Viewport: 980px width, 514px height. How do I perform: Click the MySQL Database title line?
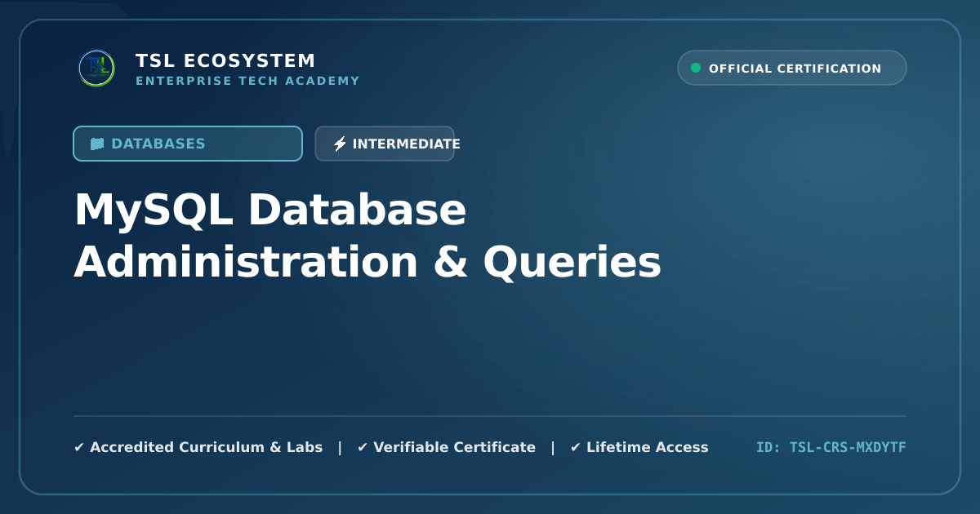270,211
